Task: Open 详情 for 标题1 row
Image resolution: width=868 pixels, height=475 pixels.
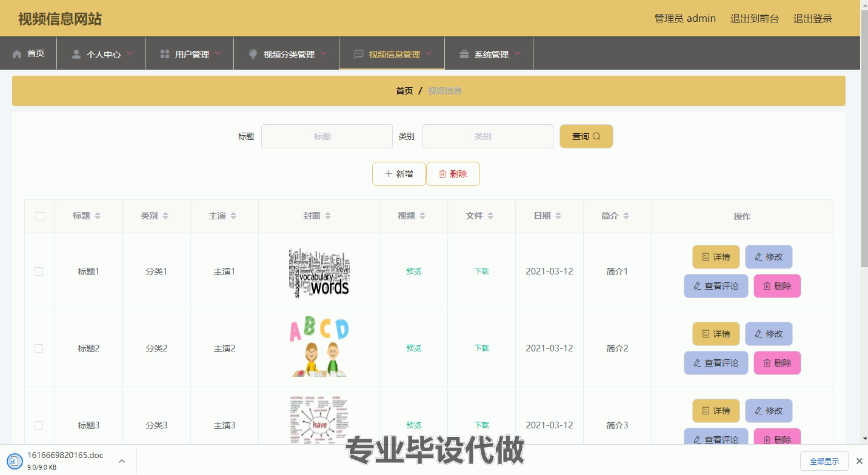Action: [x=716, y=257]
